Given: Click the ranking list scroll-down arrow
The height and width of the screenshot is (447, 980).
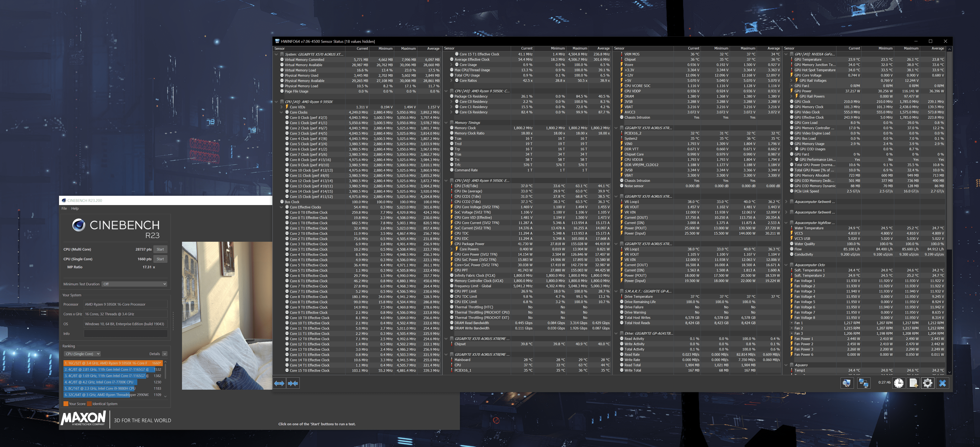Looking at the screenshot, I should pos(165,396).
